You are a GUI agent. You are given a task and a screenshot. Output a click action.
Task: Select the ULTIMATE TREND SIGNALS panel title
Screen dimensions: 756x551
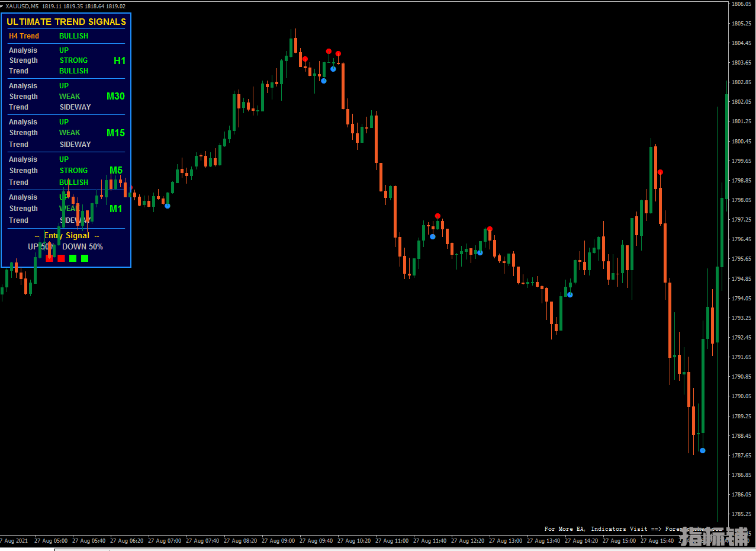tap(66, 22)
